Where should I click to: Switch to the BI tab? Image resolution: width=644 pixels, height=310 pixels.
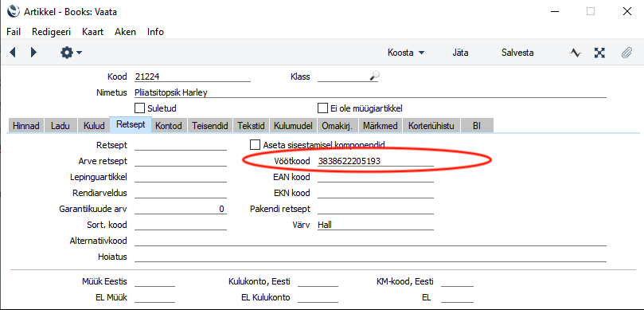(x=476, y=126)
